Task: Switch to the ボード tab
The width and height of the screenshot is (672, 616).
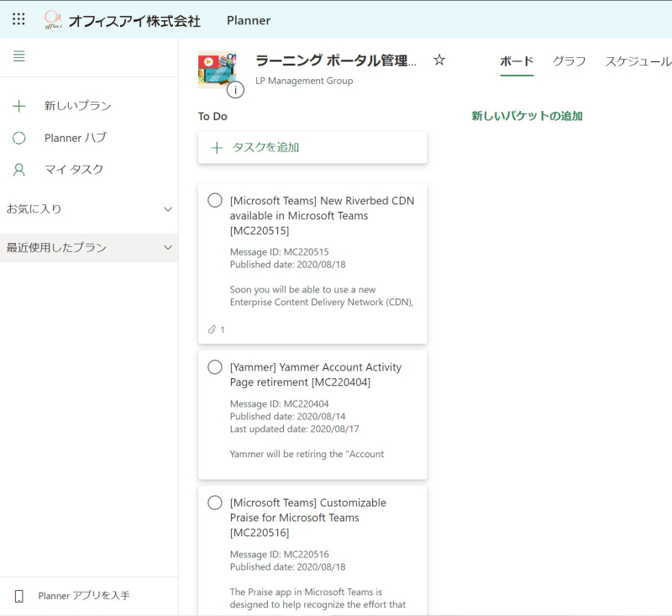Action: [517, 61]
